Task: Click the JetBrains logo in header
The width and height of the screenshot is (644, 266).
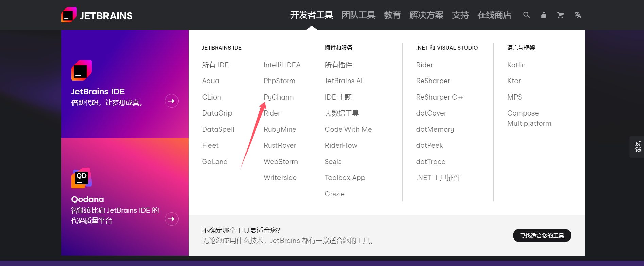Action: coord(97,15)
